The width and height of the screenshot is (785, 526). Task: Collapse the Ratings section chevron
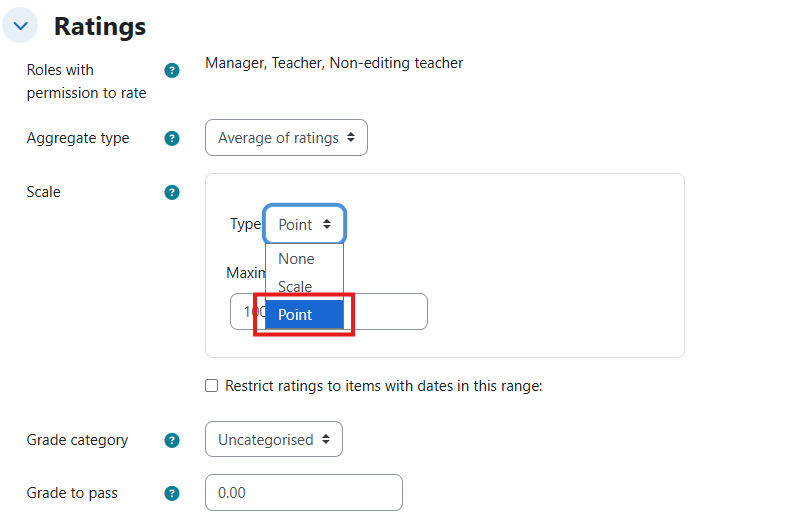click(21, 26)
